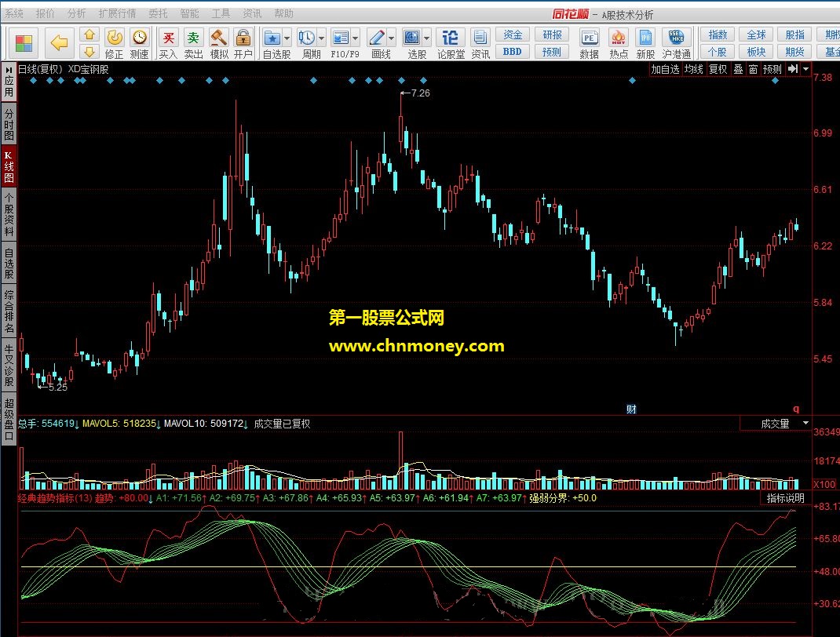Select the 画线 pencil drawing tool
The image size is (840, 637).
point(377,38)
